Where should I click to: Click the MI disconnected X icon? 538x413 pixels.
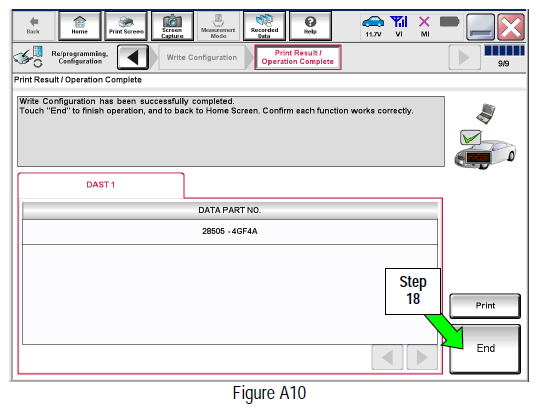(x=425, y=26)
